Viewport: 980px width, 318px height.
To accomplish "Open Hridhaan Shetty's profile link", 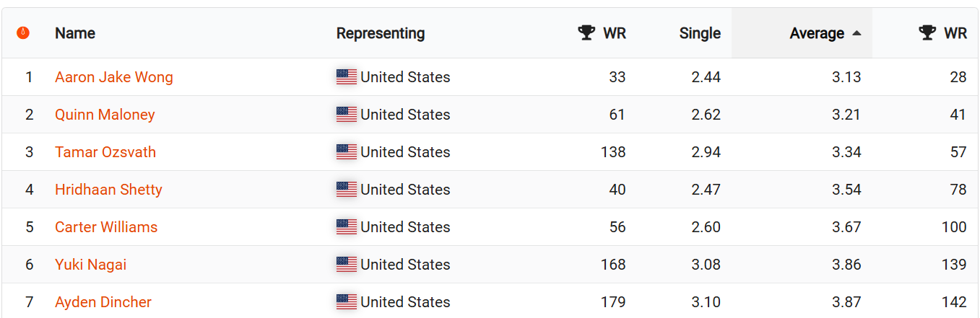I will (108, 190).
